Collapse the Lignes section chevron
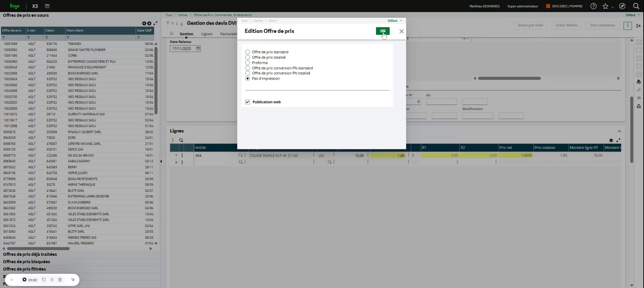Screen dimensions: 644x288 (620, 131)
